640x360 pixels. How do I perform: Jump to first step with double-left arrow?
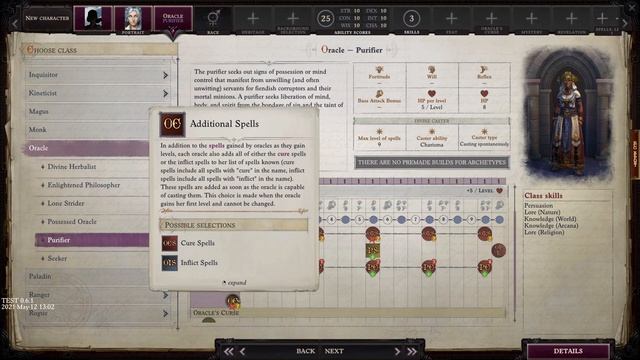coord(229,351)
